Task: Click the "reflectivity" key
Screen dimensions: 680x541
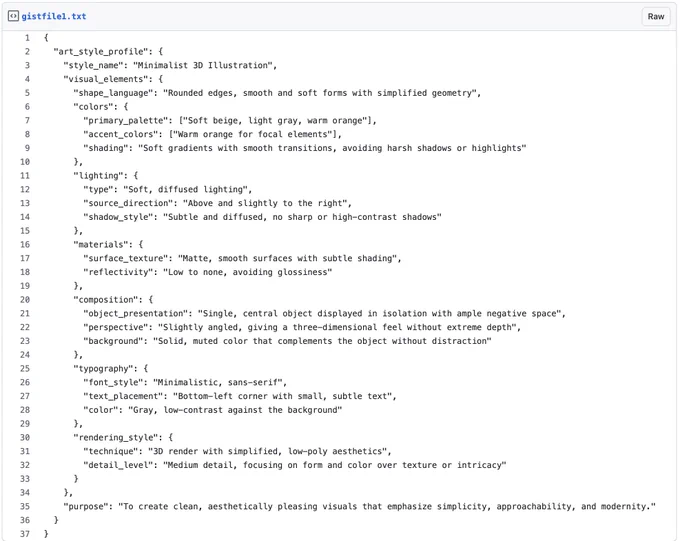Action: [x=118, y=272]
